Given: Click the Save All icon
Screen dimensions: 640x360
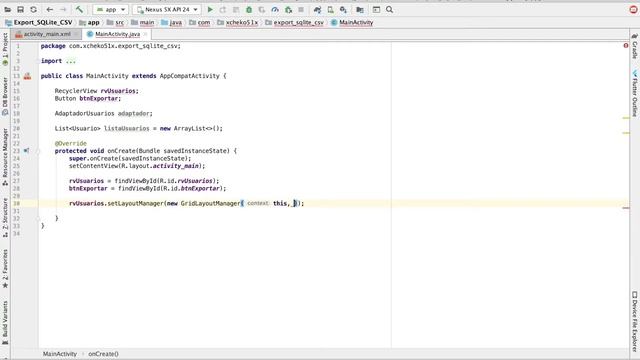Looking at the screenshot, I should 20,9.
